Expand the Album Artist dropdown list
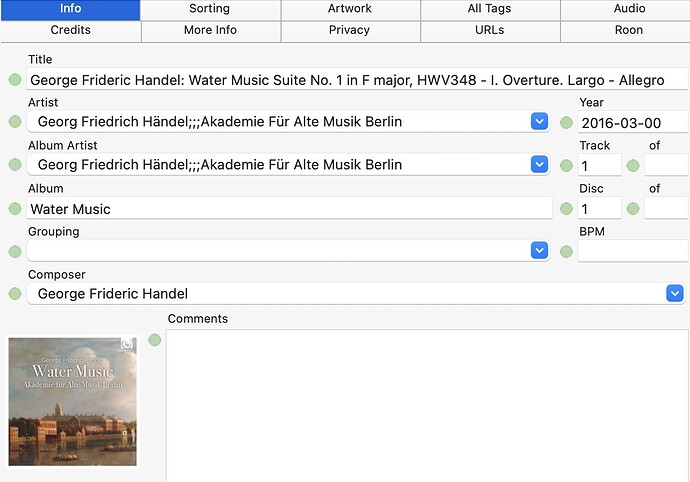The height and width of the screenshot is (482, 690). [539, 165]
